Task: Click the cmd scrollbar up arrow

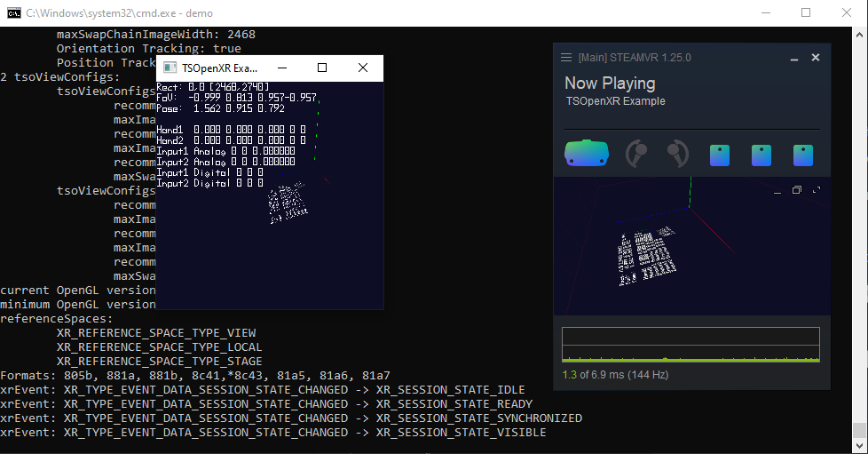Action: (859, 35)
